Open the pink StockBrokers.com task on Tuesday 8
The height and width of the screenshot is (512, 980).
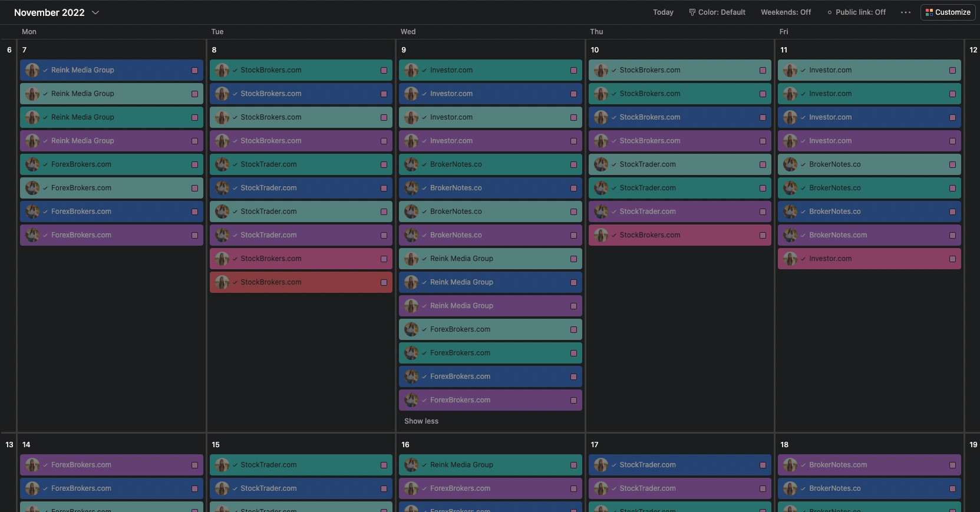tap(301, 259)
